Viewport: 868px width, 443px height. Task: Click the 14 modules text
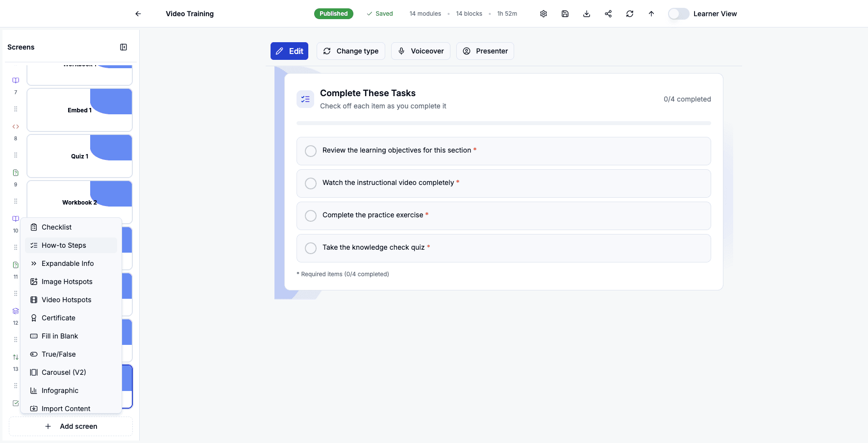[x=425, y=14]
